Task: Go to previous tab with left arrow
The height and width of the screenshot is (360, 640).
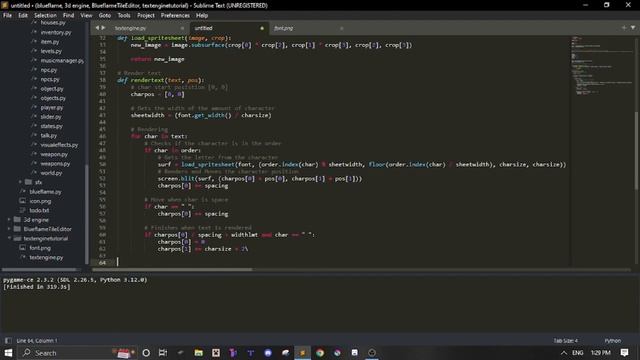Action: point(97,28)
